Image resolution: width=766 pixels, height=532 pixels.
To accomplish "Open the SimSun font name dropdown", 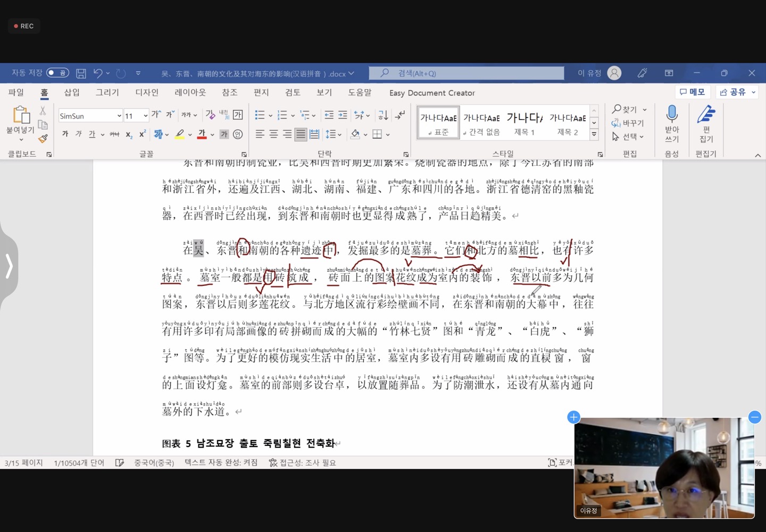I will point(119,116).
